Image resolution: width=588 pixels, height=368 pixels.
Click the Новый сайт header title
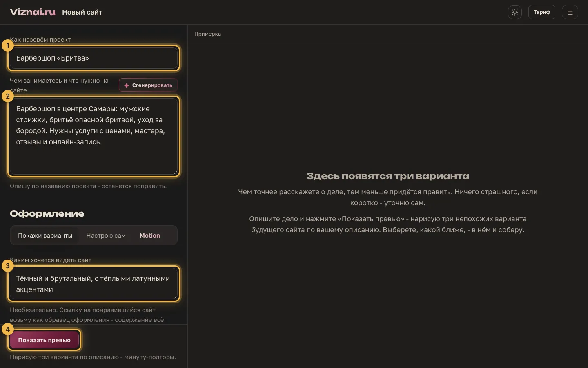[x=82, y=12]
